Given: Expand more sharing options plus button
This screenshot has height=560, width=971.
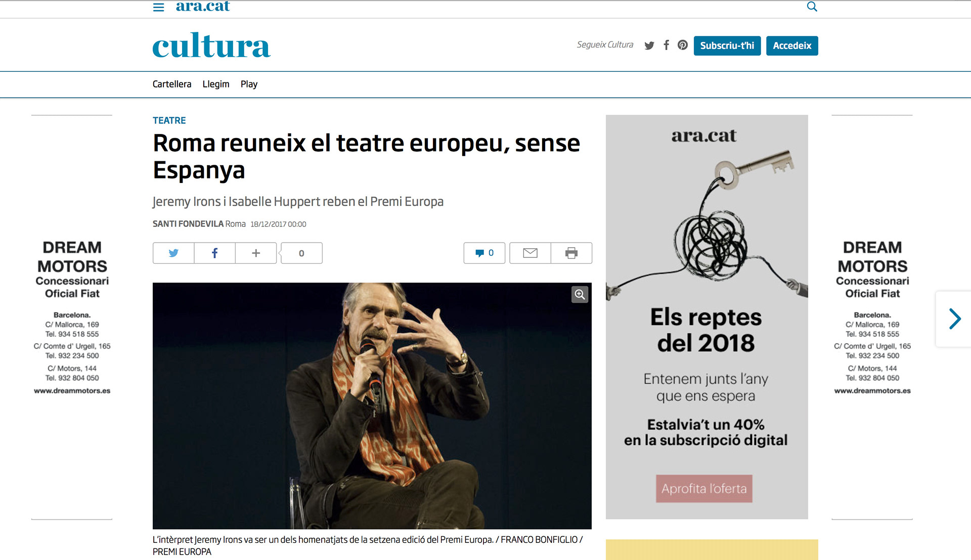Looking at the screenshot, I should pyautogui.click(x=256, y=253).
